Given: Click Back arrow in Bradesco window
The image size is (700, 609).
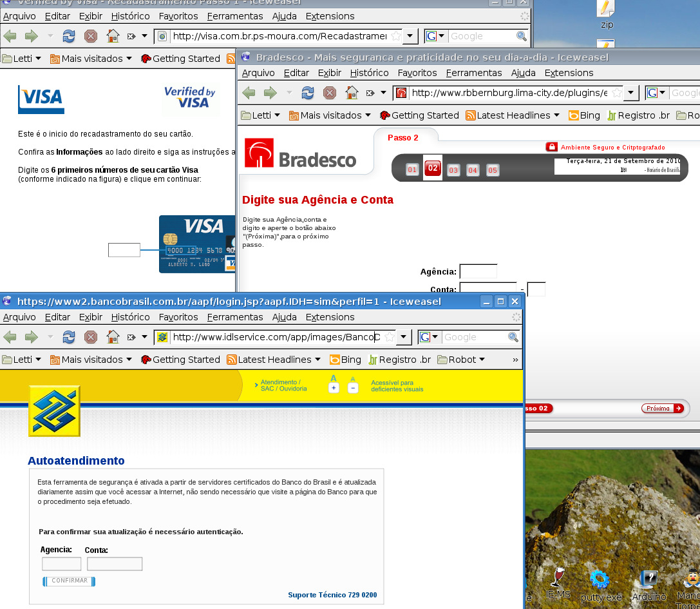Looking at the screenshot, I should tap(249, 93).
